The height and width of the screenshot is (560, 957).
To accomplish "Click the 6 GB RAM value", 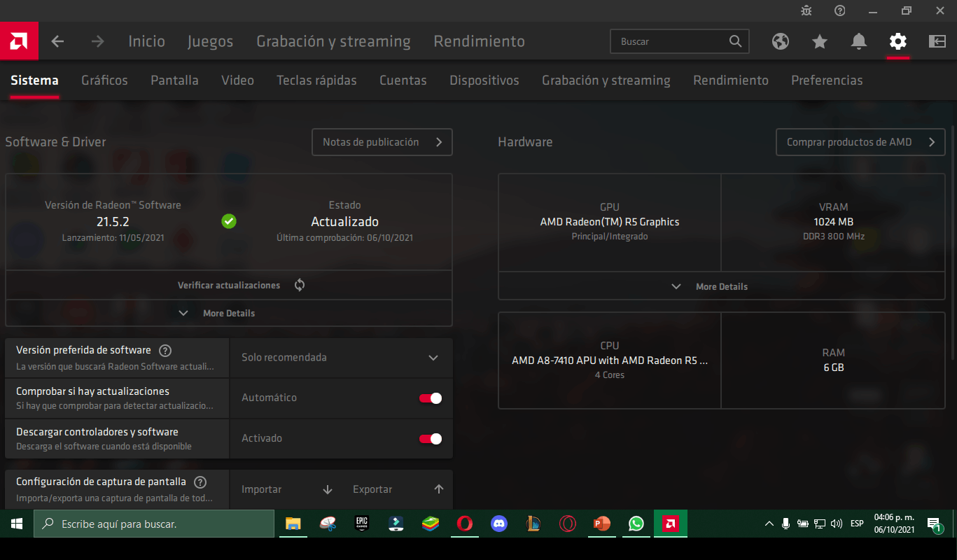I will tap(833, 367).
